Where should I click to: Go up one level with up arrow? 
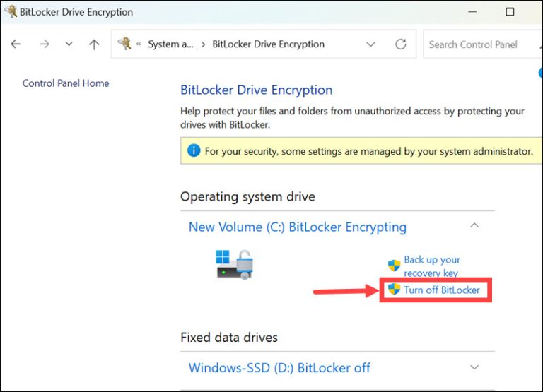94,44
